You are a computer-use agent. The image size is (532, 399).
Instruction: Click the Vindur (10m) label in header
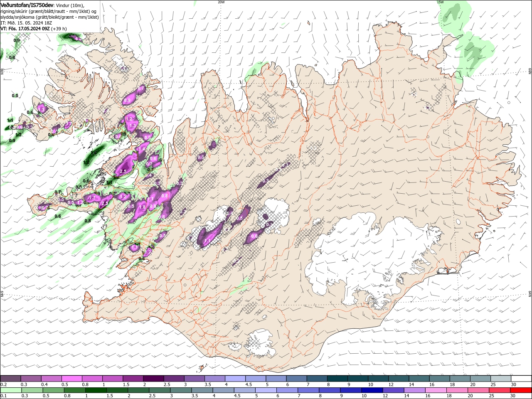point(70,5)
